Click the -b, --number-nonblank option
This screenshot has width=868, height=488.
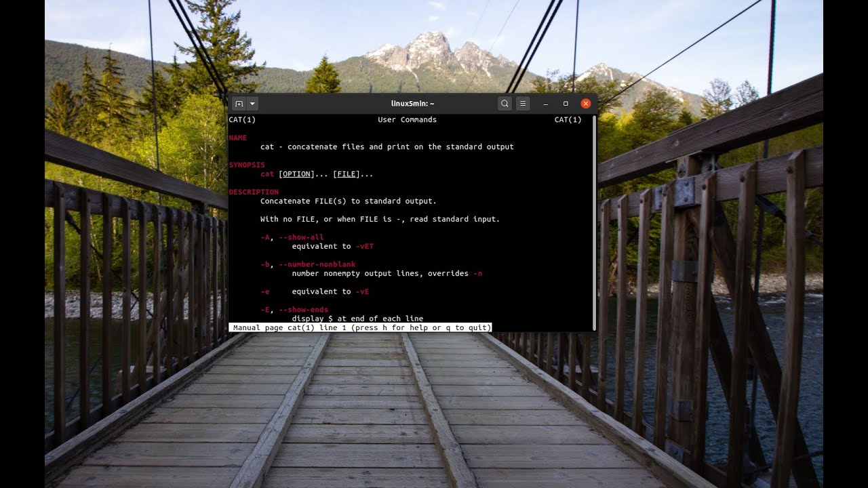coord(308,264)
